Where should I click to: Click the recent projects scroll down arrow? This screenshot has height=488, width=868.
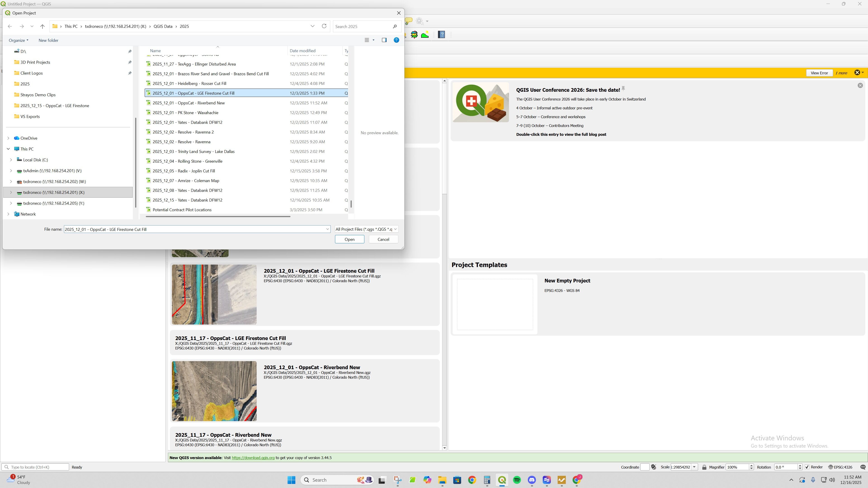click(444, 448)
